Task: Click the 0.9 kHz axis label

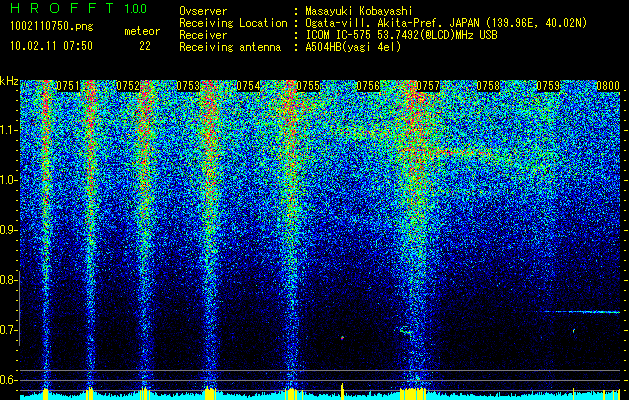Action: [x=8, y=230]
